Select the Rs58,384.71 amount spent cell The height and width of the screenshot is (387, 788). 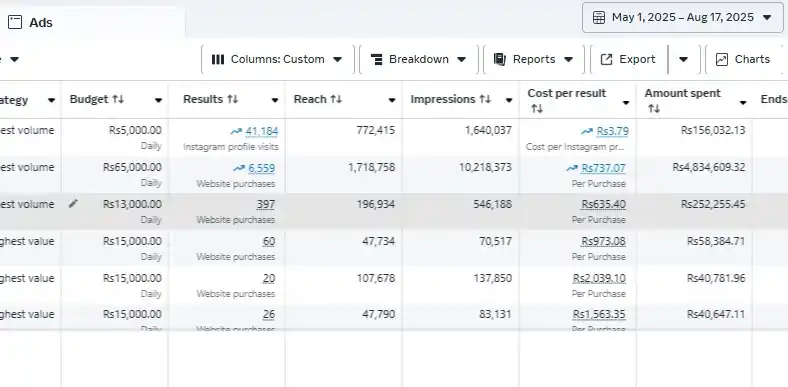[x=695, y=248]
